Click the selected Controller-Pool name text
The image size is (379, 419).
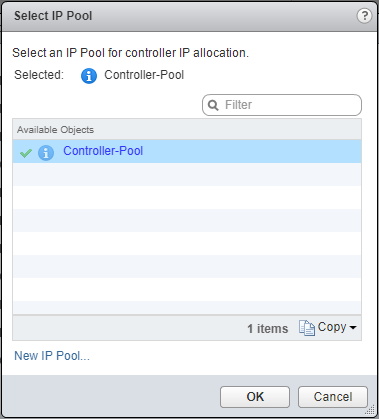144,75
